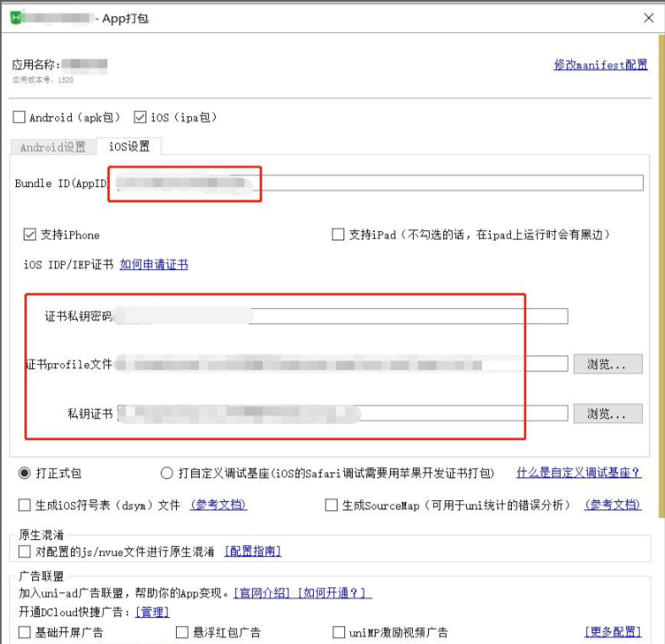This screenshot has width=665, height=644.
Task: Click the 证书profile文件 path field
Action: point(342,364)
